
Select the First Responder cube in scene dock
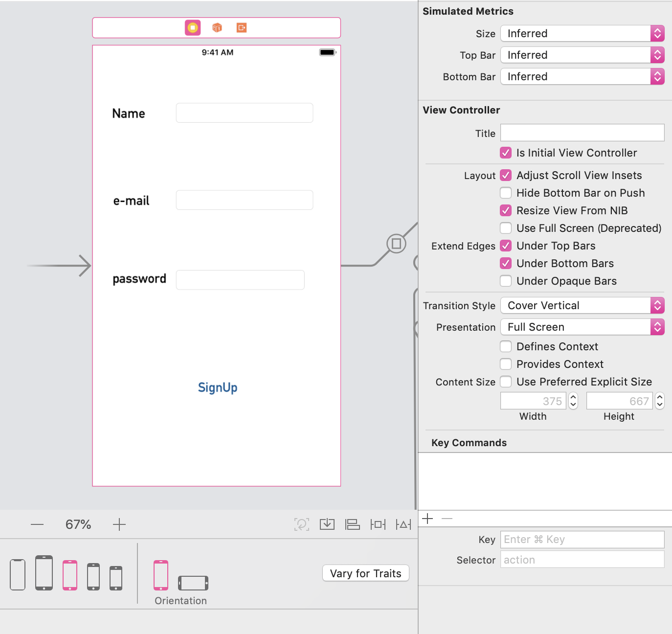coord(217,27)
